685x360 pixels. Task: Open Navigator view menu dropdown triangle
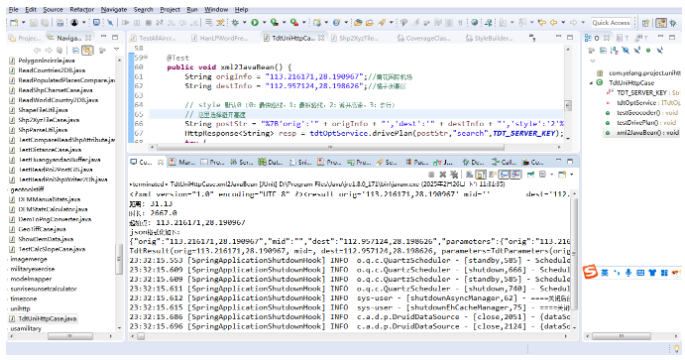point(116,50)
